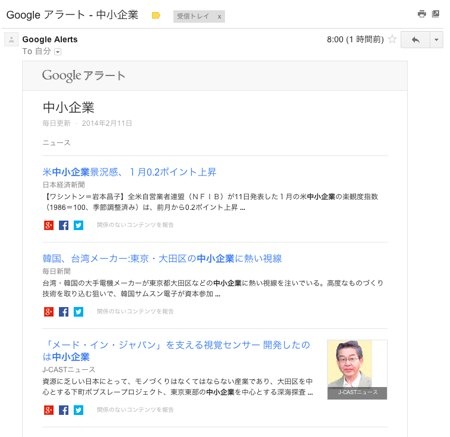
Task: Share the 米中小企業景況感 article on Twitter
Action: [x=79, y=225]
